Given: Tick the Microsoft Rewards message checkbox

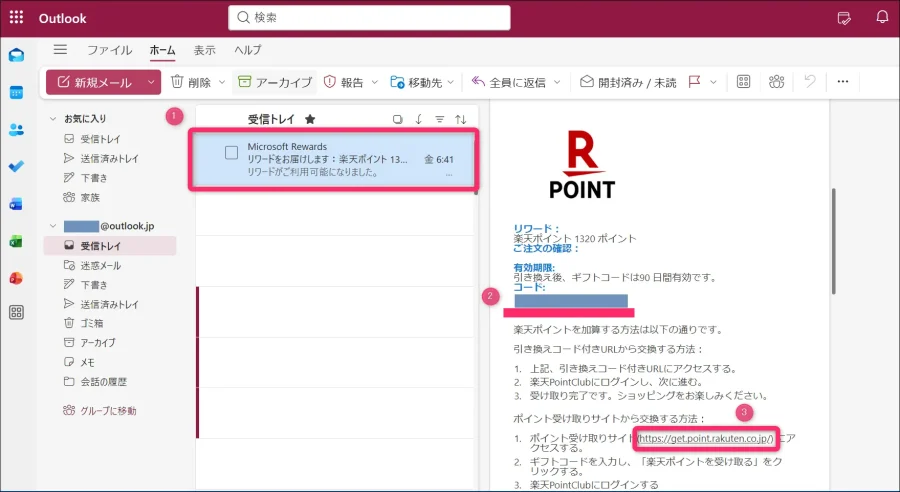Looking at the screenshot, I should 231,152.
